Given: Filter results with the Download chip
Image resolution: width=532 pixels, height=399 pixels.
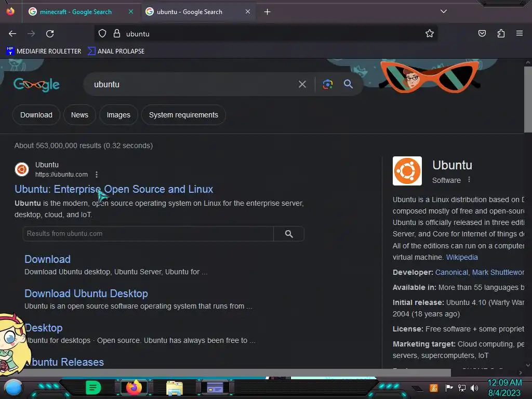Looking at the screenshot, I should (x=36, y=115).
